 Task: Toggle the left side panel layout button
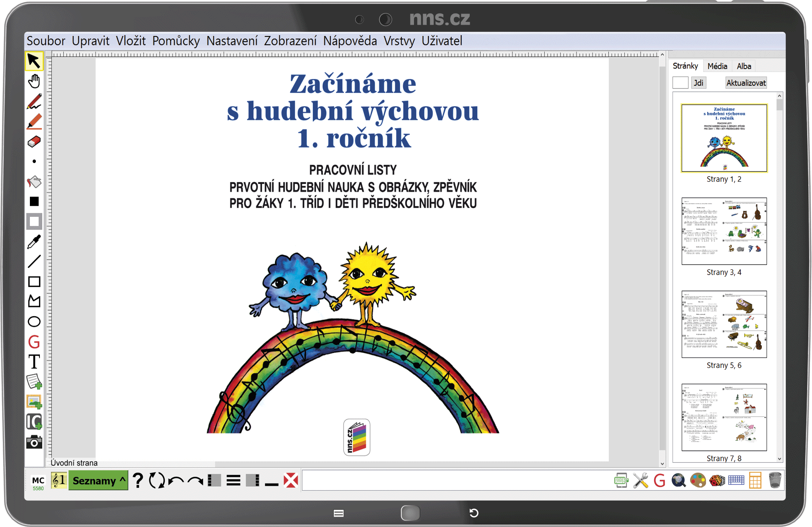coord(214,480)
